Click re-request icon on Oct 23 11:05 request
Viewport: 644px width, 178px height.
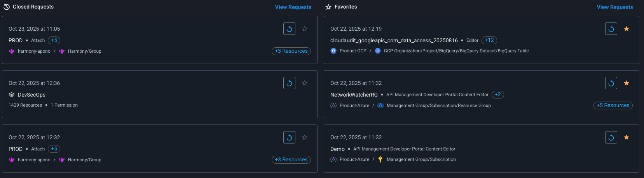[x=289, y=29]
